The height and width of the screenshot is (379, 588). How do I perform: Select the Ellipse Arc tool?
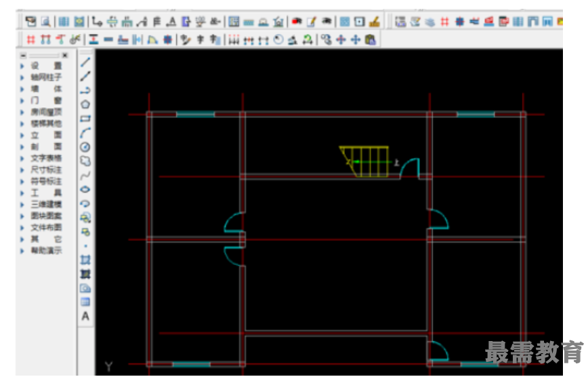(85, 204)
